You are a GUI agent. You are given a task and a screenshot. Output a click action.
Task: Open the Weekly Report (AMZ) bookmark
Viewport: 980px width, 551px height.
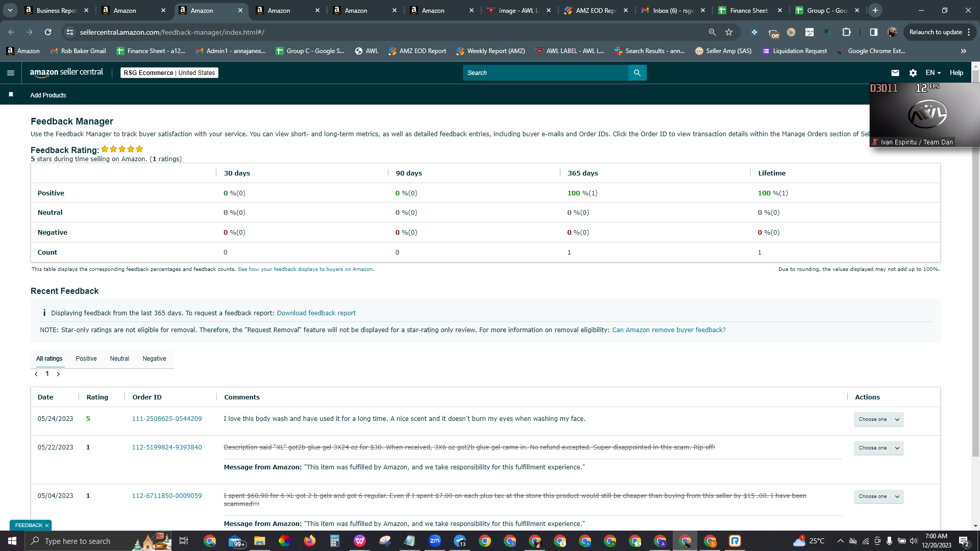point(491,51)
